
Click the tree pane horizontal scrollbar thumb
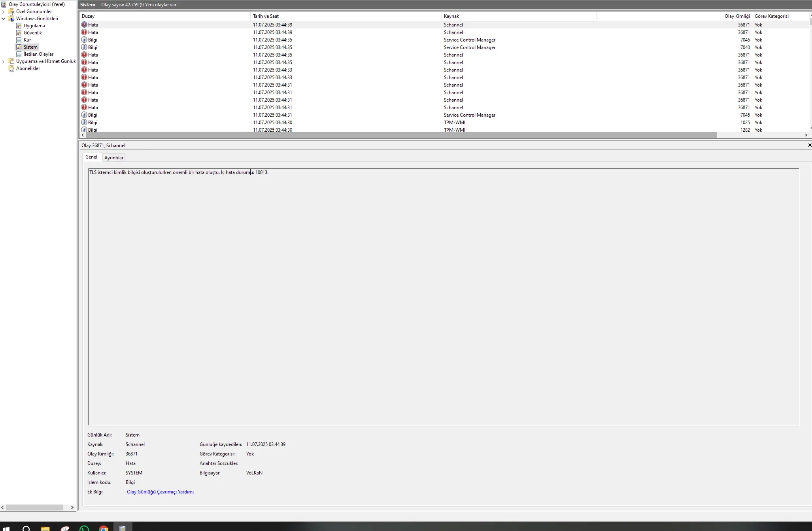[x=34, y=507]
